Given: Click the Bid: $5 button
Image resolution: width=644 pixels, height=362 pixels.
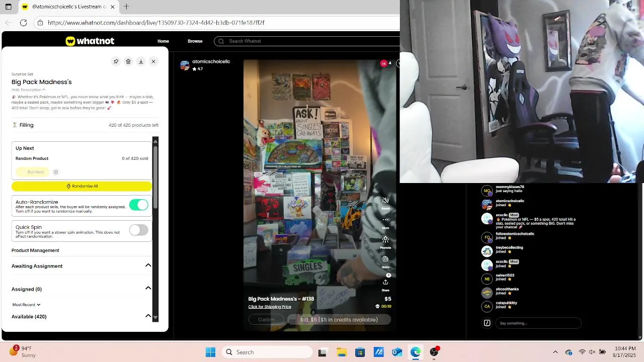Looking at the screenshot, I should pos(339,320).
